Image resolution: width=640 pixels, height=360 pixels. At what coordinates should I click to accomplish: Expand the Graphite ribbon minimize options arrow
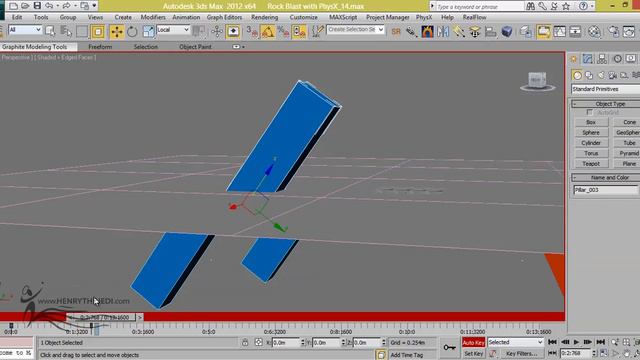[243, 47]
